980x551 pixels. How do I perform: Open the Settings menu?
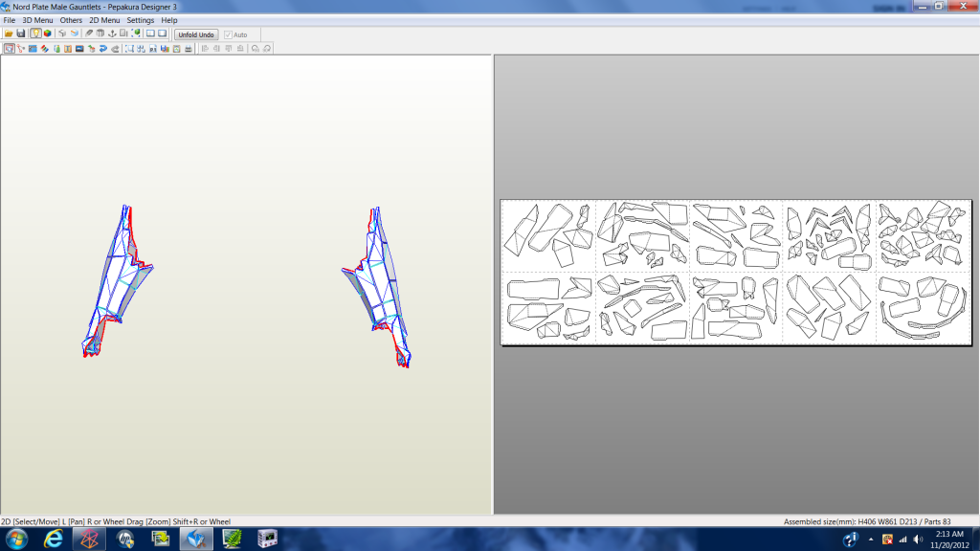[x=140, y=20]
